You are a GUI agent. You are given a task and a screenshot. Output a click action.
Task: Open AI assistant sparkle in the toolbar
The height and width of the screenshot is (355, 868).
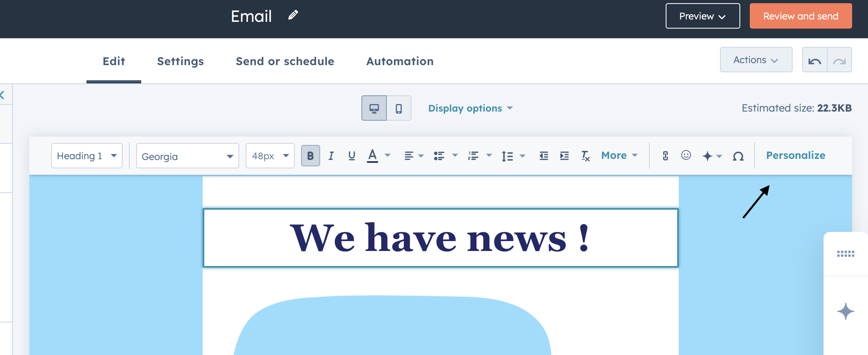[x=712, y=156]
